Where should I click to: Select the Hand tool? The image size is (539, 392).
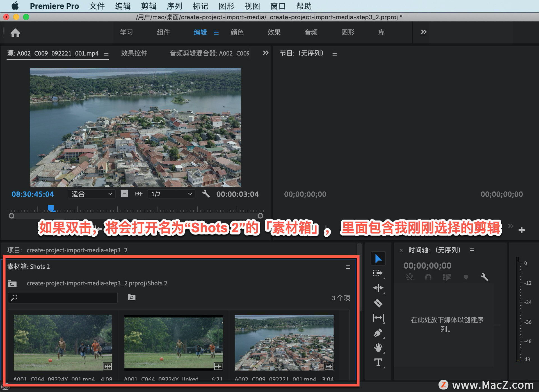pyautogui.click(x=378, y=348)
